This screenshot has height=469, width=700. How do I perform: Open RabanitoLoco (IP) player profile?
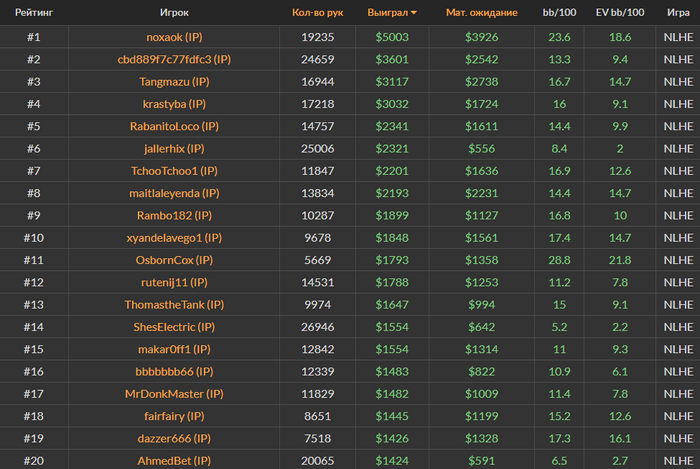pyautogui.click(x=174, y=126)
